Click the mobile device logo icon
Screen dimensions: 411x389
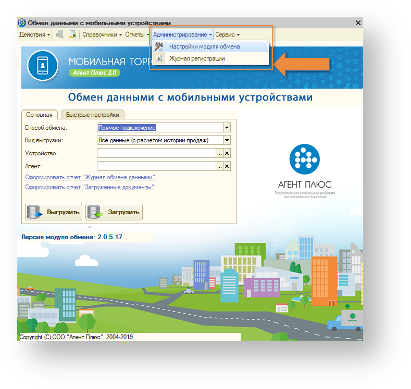[42, 66]
